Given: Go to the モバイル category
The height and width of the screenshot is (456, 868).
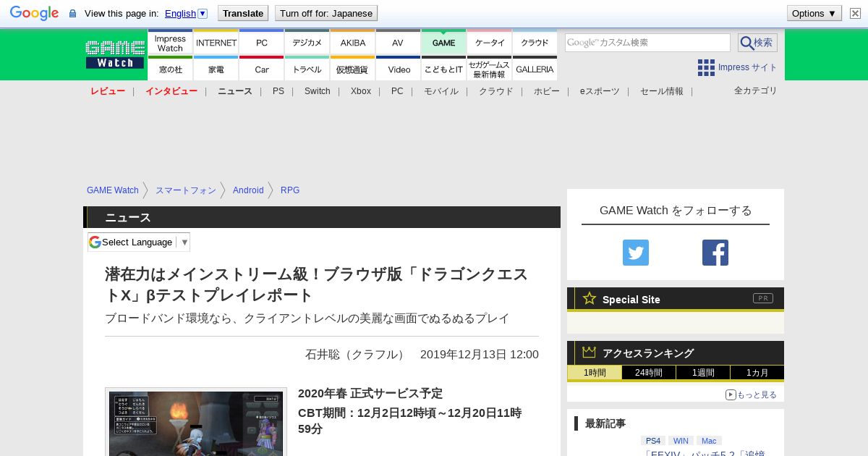Looking at the screenshot, I should coord(441,91).
